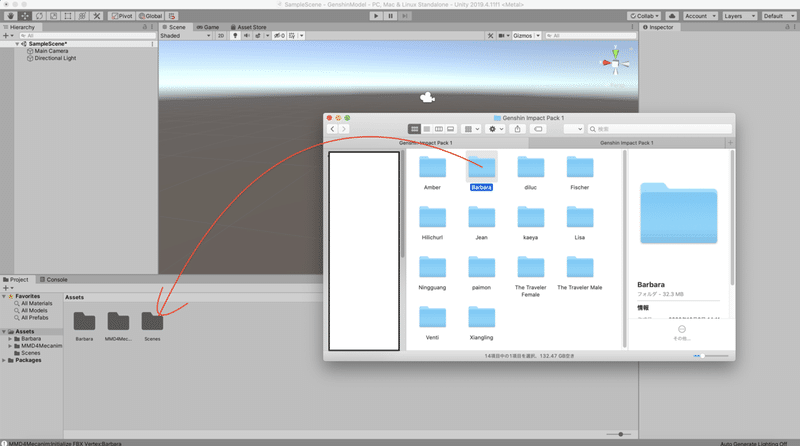This screenshot has height=446, width=800.
Task: Go back in Finder window
Action: 333,129
